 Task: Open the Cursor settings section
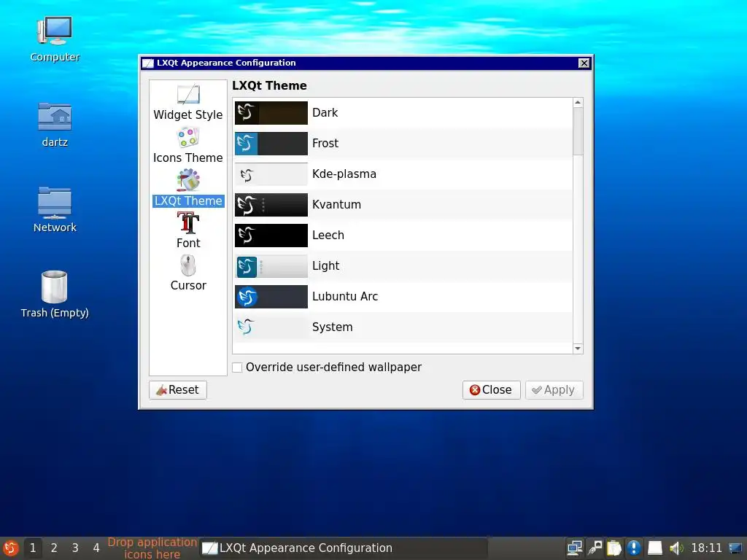(x=188, y=273)
